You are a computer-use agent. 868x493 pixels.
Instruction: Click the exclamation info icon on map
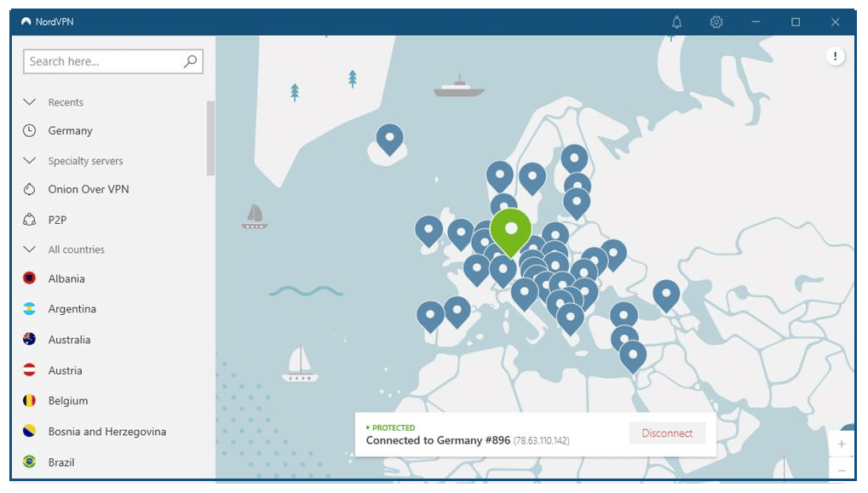click(835, 56)
